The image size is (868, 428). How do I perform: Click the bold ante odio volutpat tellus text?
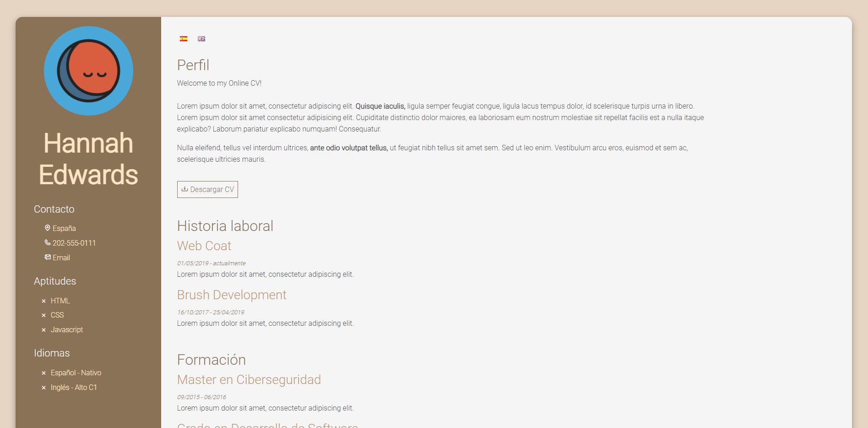click(x=349, y=148)
